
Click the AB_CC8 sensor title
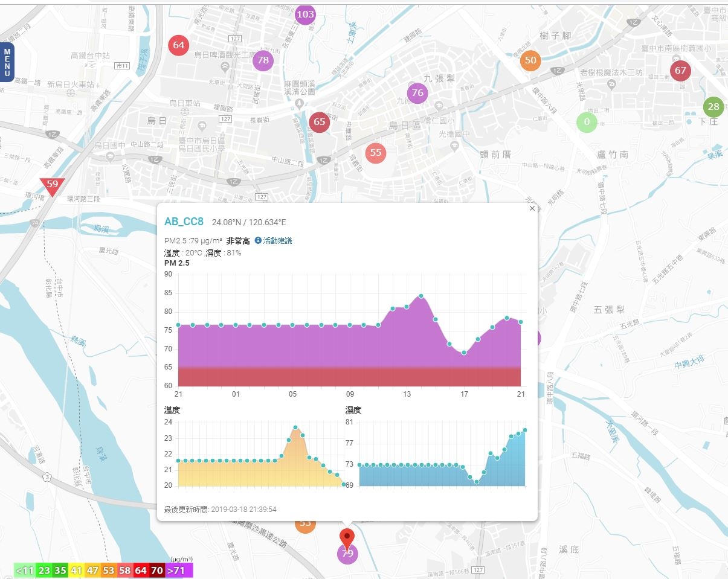pos(184,222)
